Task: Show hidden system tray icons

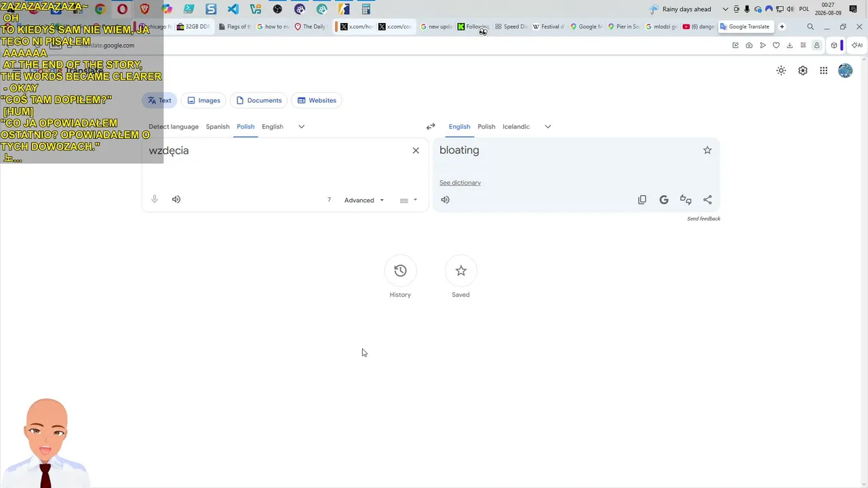Action: pyautogui.click(x=726, y=9)
